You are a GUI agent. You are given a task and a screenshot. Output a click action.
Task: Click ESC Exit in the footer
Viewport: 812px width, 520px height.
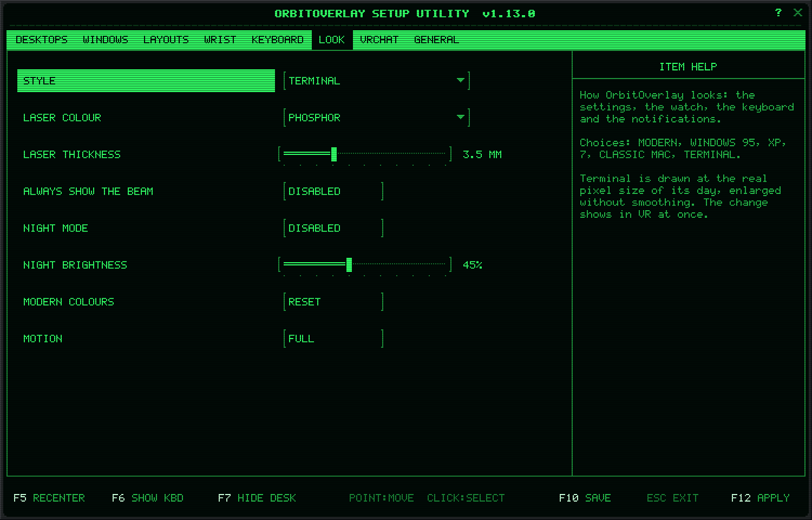[673, 498]
